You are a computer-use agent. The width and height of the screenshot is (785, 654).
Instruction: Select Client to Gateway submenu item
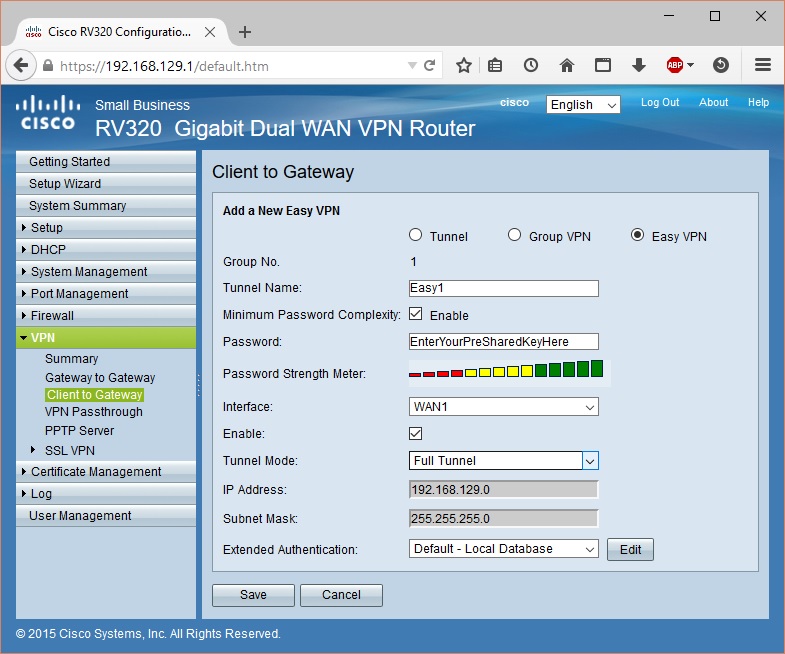95,395
